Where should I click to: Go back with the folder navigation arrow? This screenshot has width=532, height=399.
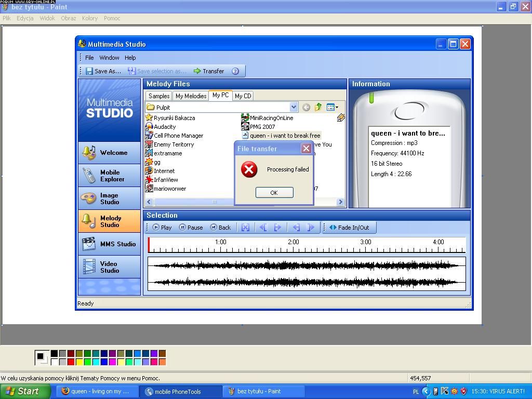(306, 107)
